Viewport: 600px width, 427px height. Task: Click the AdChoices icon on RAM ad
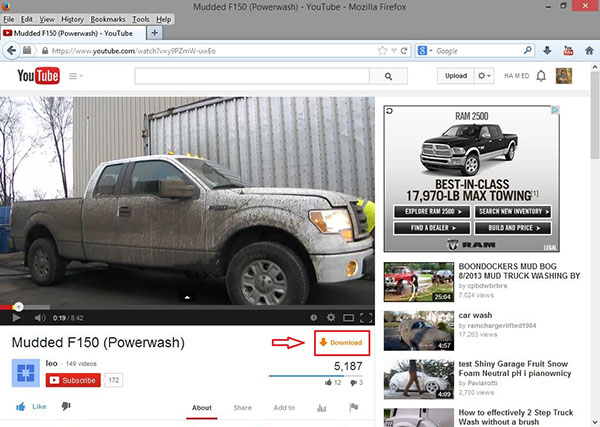coord(555,110)
